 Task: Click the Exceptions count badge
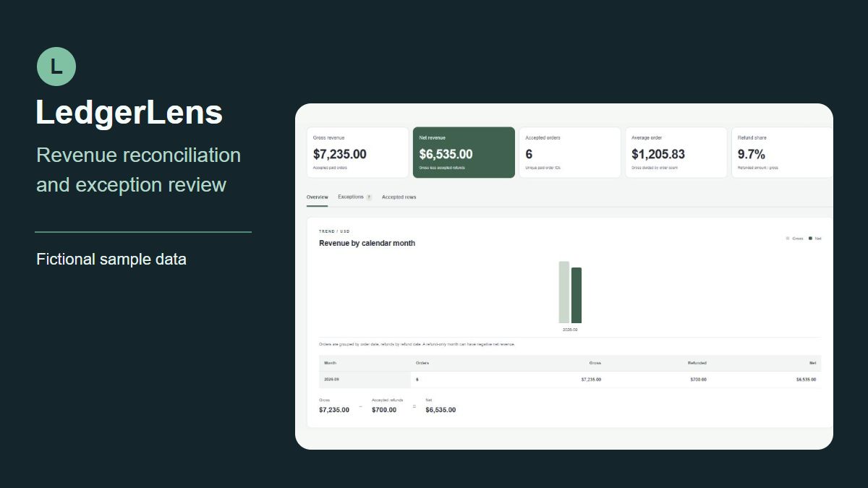pyautogui.click(x=369, y=197)
